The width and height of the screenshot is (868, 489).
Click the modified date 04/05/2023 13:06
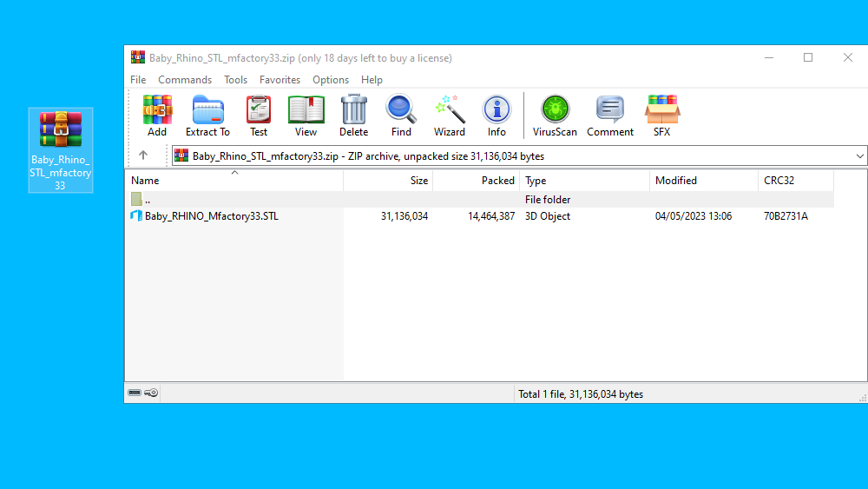[x=693, y=216]
